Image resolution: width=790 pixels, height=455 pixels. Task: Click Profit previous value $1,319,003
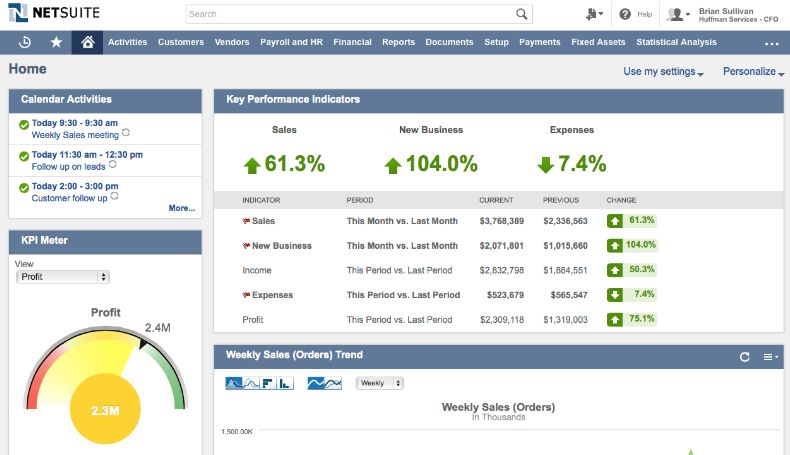(565, 320)
